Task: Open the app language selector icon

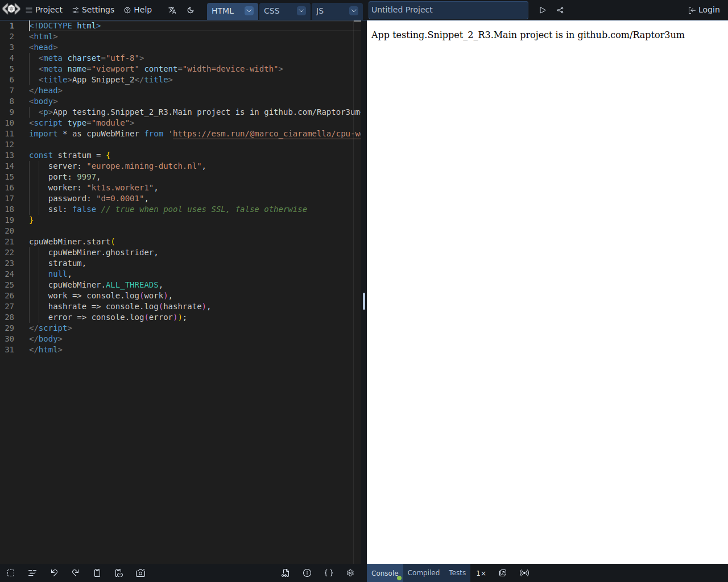Action: click(172, 10)
